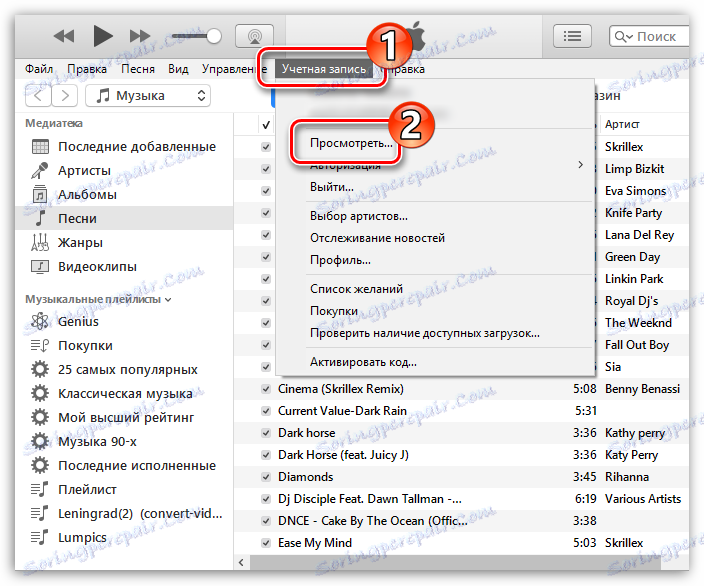Uncheck the Cinema (Skrillex Remix) checkbox

coord(266,389)
